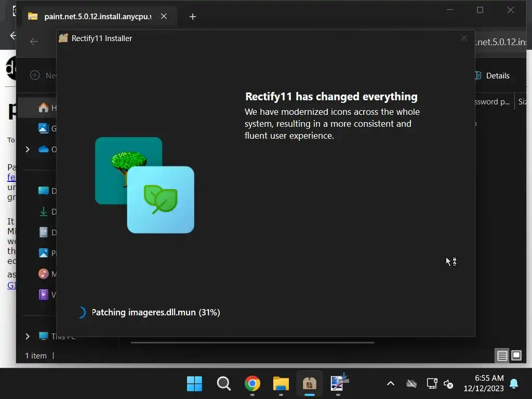The height and width of the screenshot is (399, 532).
Task: Open the clock showing 6:55 AM
Action: click(484, 383)
